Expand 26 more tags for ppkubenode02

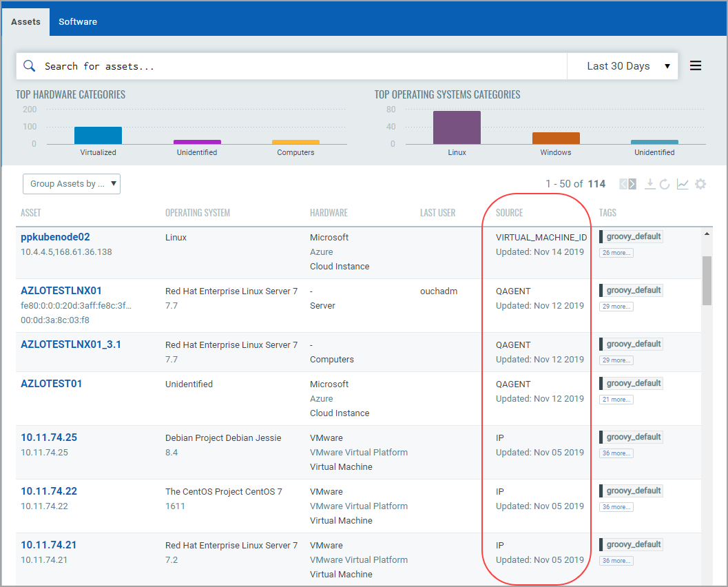(x=616, y=253)
